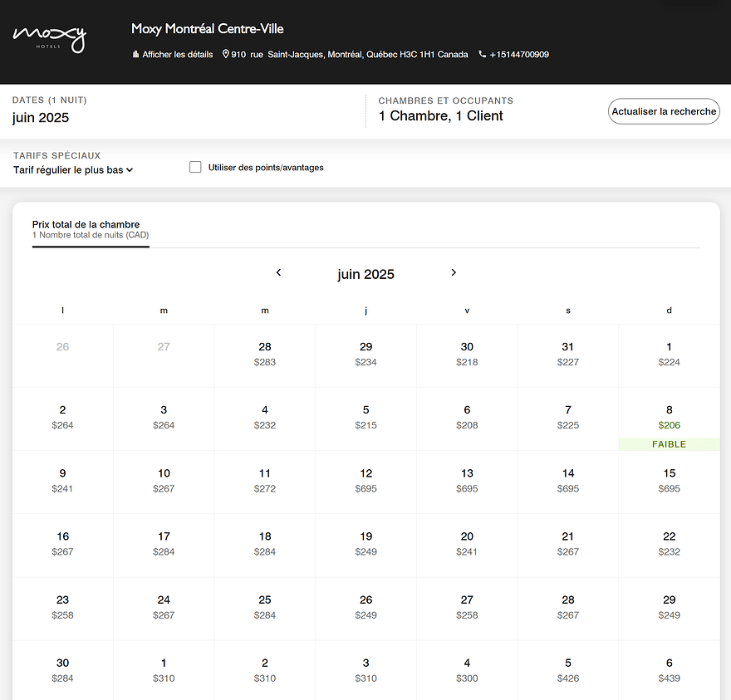
Task: Select July 3 priced at $310
Action: click(x=366, y=670)
